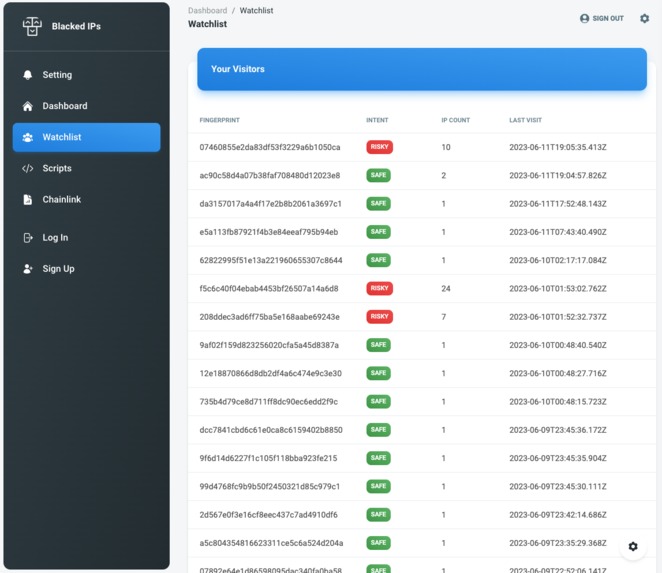The width and height of the screenshot is (662, 573).
Task: Click the home icon beside Dashboard
Action: pyautogui.click(x=27, y=106)
